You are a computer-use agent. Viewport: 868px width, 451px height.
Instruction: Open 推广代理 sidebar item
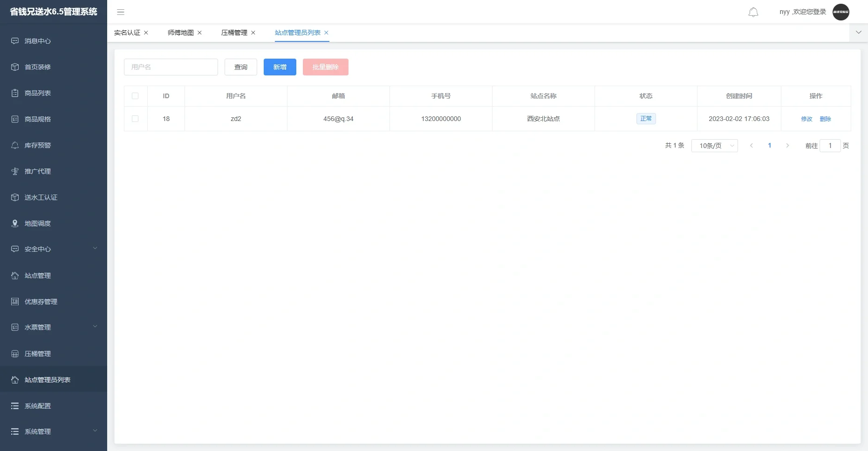point(38,171)
